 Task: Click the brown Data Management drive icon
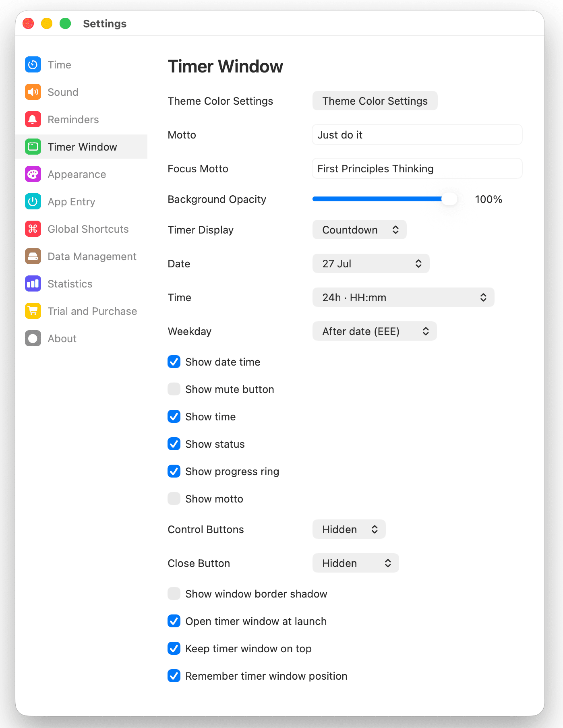pos(33,256)
